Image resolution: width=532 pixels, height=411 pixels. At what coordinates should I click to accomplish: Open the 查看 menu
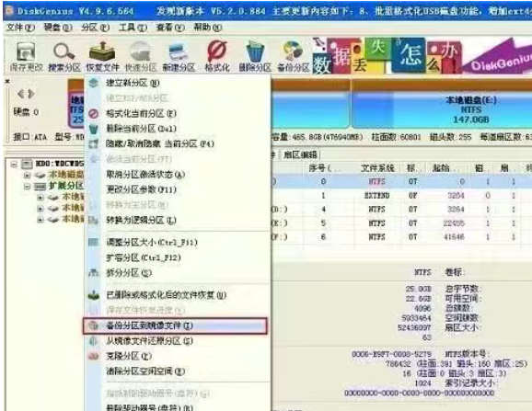(x=170, y=27)
